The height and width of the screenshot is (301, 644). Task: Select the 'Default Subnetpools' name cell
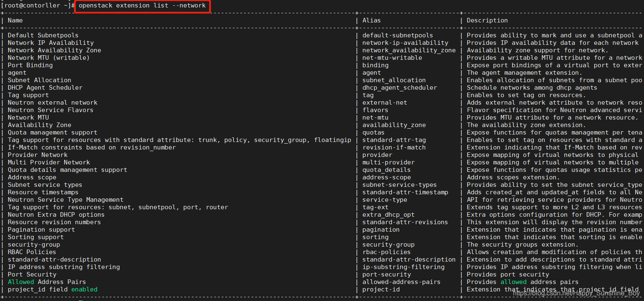43,35
